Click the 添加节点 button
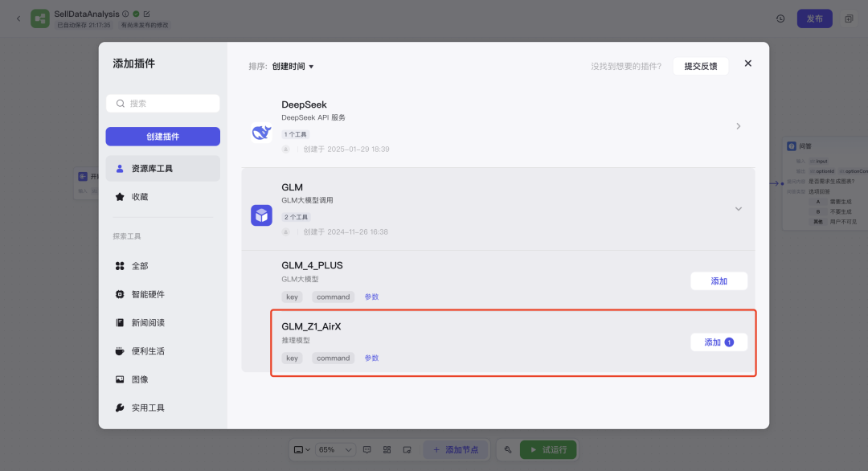 tap(457, 450)
